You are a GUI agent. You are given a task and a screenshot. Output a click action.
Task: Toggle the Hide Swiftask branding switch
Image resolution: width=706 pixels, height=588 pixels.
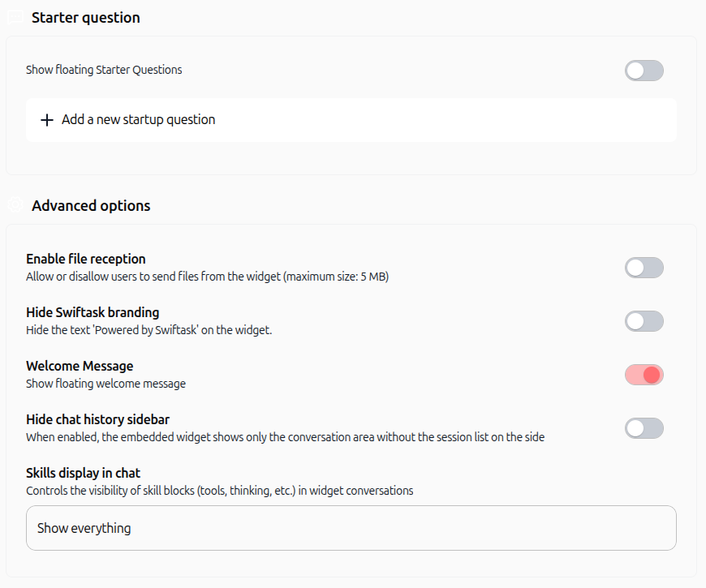tap(644, 321)
